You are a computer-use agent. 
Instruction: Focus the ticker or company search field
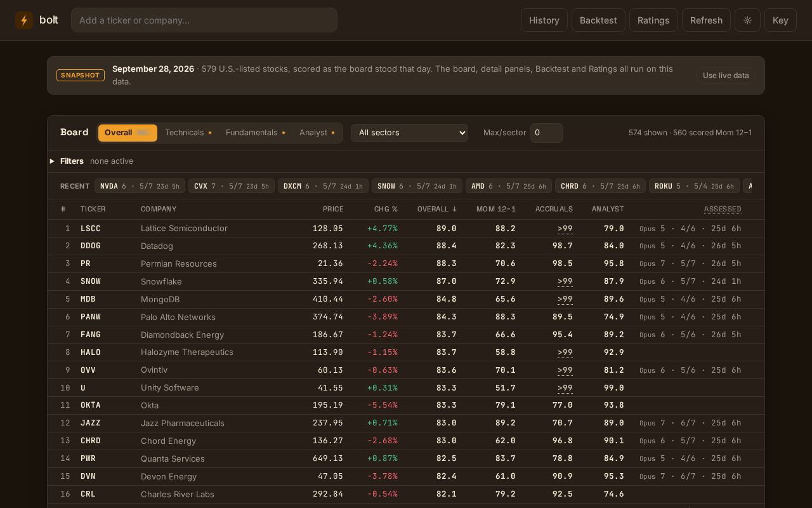point(204,20)
